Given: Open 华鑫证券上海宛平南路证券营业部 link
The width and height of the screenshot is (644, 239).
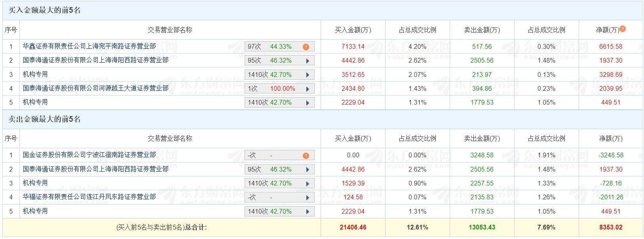Looking at the screenshot, I should tap(89, 46).
